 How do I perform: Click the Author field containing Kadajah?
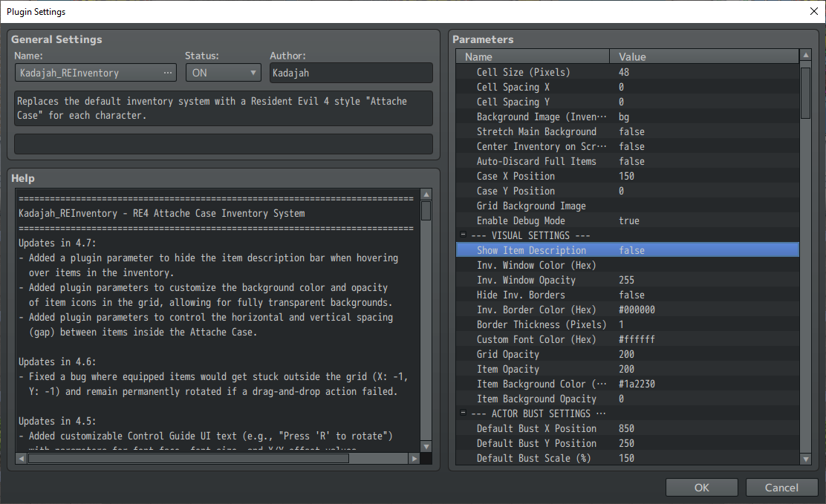pos(351,73)
